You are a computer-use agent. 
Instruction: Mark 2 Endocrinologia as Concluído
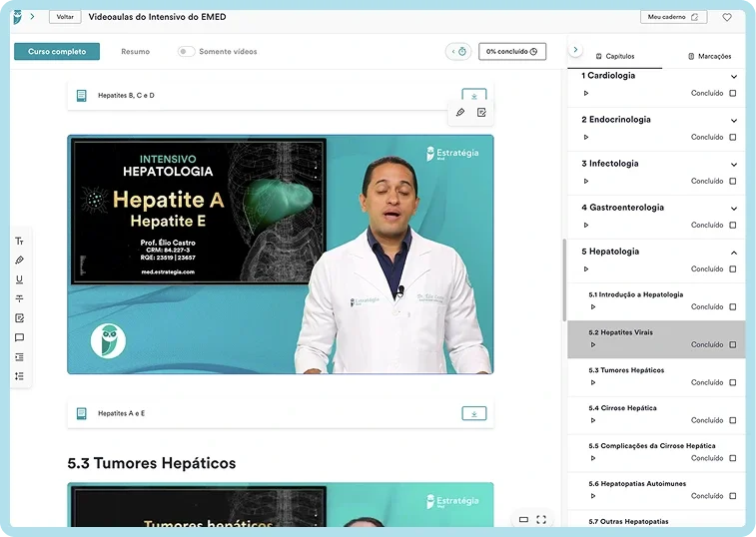tap(733, 138)
